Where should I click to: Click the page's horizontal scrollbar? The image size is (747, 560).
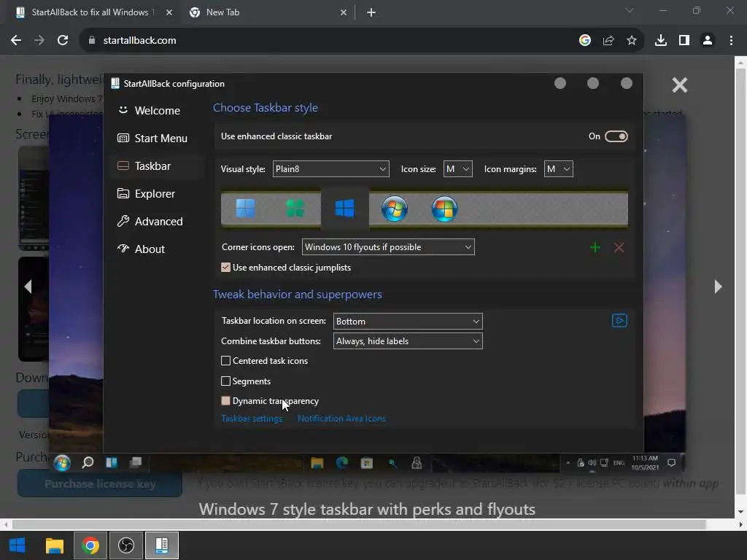point(358,524)
